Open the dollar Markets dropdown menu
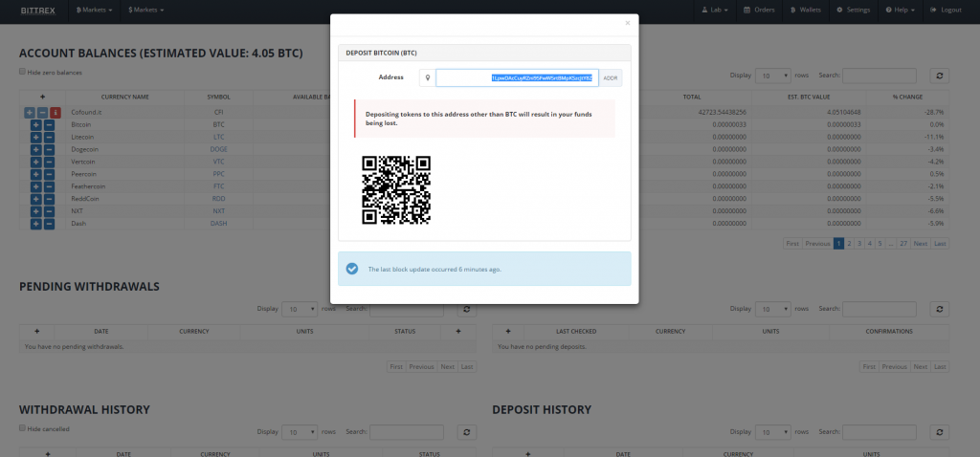Screen dimensions: 980x457 [x=146, y=10]
